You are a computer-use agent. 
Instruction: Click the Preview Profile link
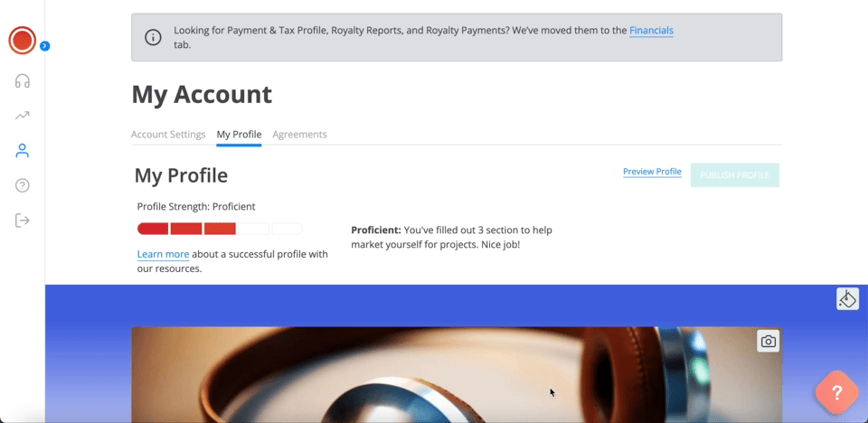click(652, 172)
